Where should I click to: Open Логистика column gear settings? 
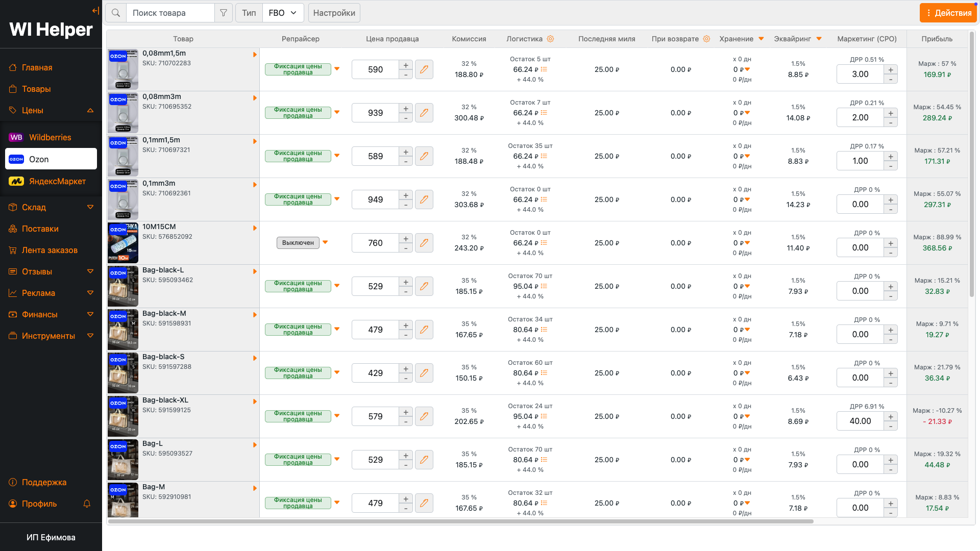coord(550,39)
